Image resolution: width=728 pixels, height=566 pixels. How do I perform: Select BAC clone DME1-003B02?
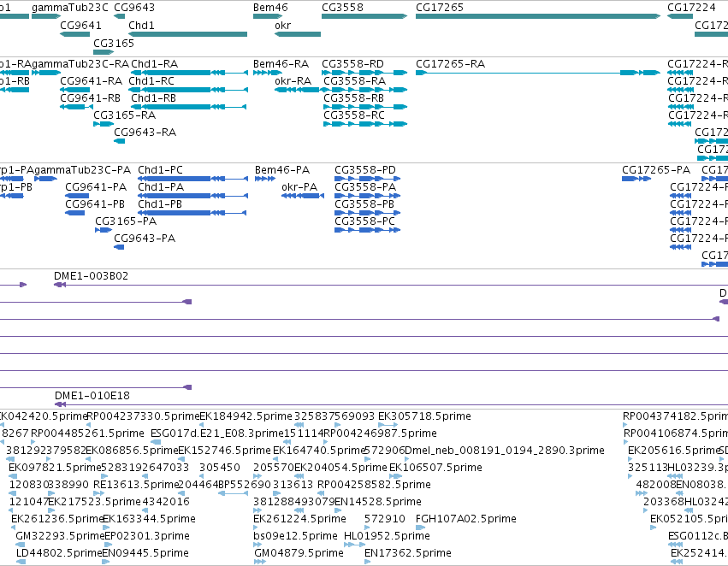coord(391,285)
